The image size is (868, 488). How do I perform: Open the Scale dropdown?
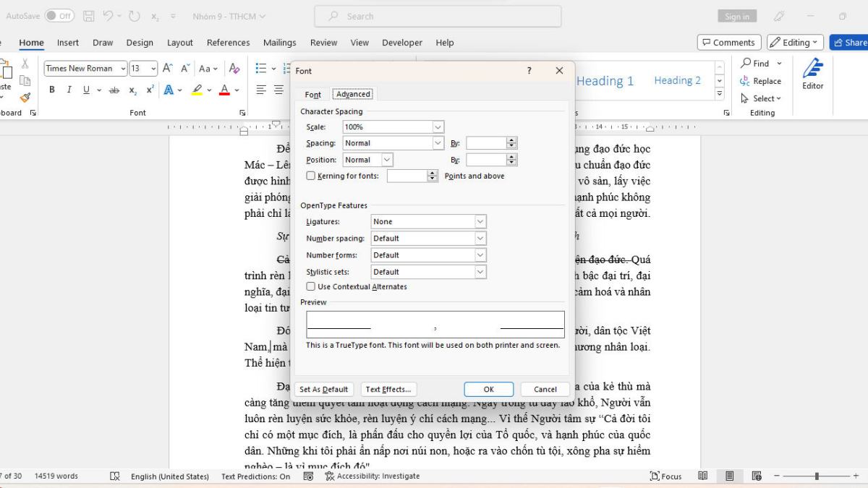[439, 127]
